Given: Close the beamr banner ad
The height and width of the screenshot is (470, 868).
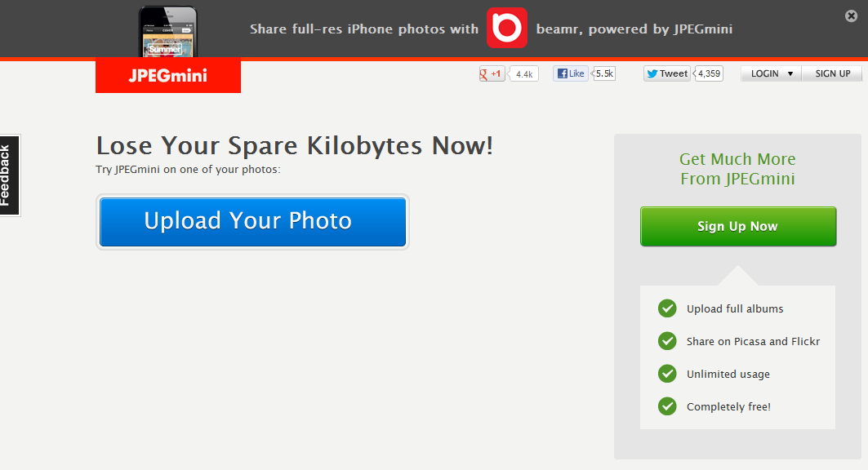Looking at the screenshot, I should 852,16.
